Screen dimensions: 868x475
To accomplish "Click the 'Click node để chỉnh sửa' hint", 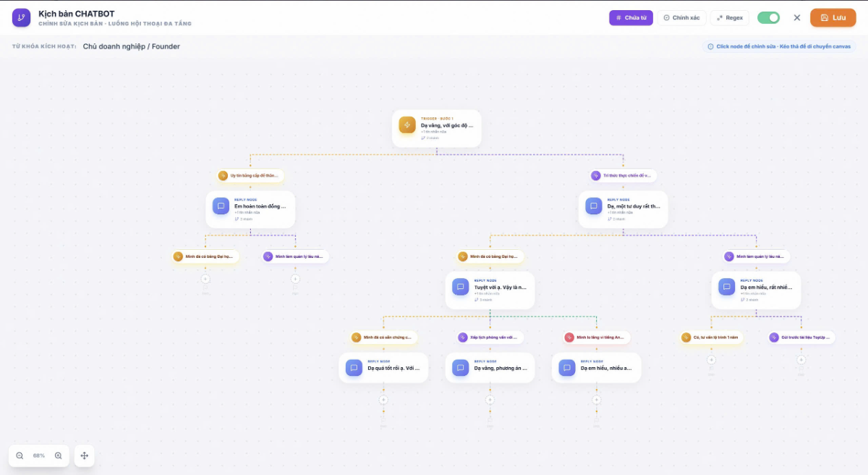I will click(778, 46).
